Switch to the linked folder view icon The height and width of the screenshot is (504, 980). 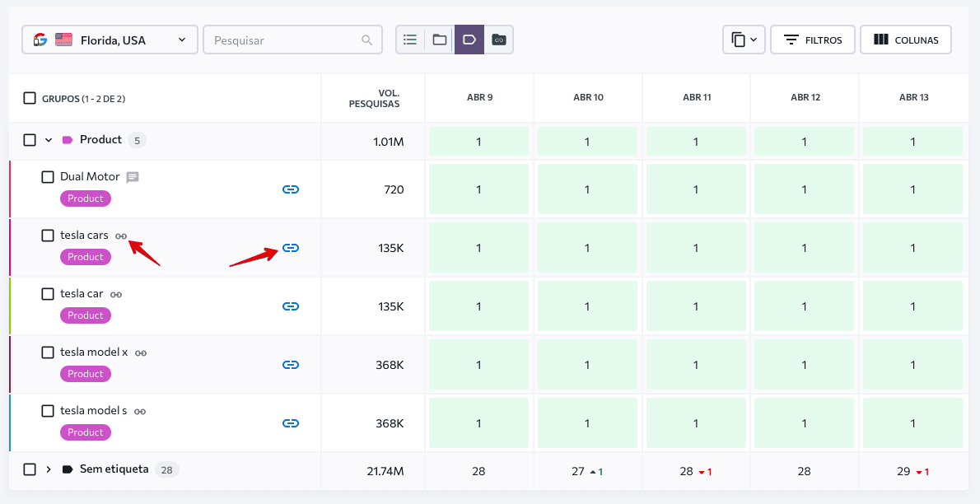tap(499, 40)
